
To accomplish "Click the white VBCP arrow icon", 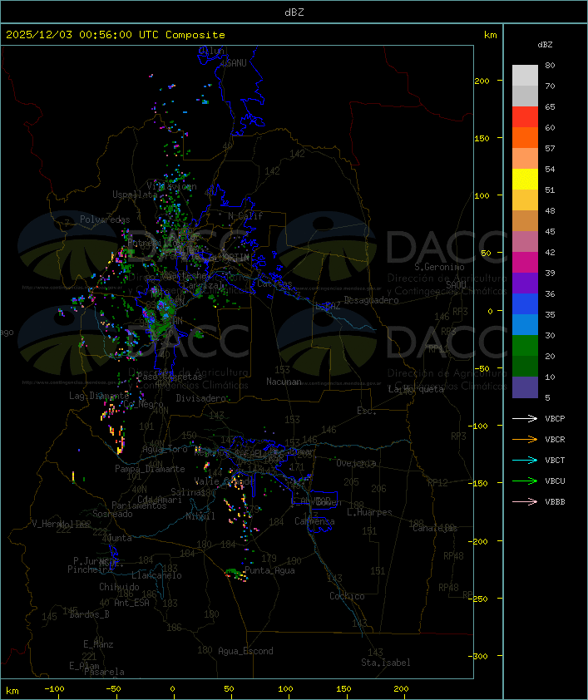I will pos(525,418).
